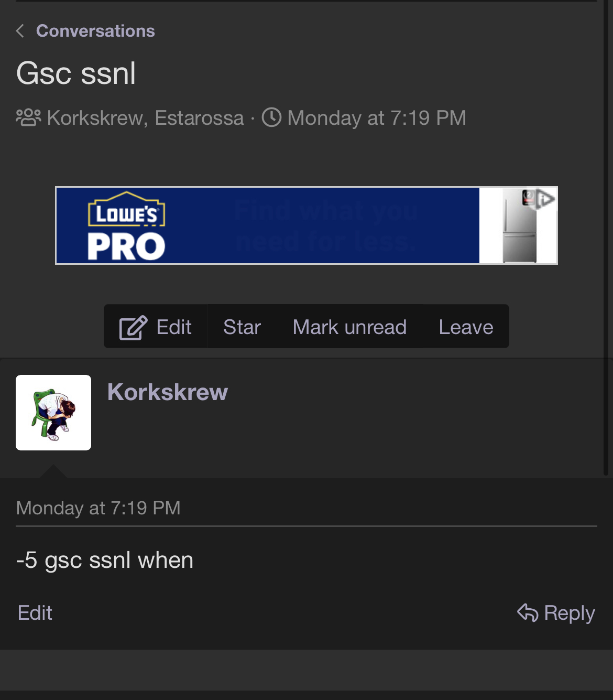Click the AdChoices triangle icon on the banner

[x=546, y=199]
